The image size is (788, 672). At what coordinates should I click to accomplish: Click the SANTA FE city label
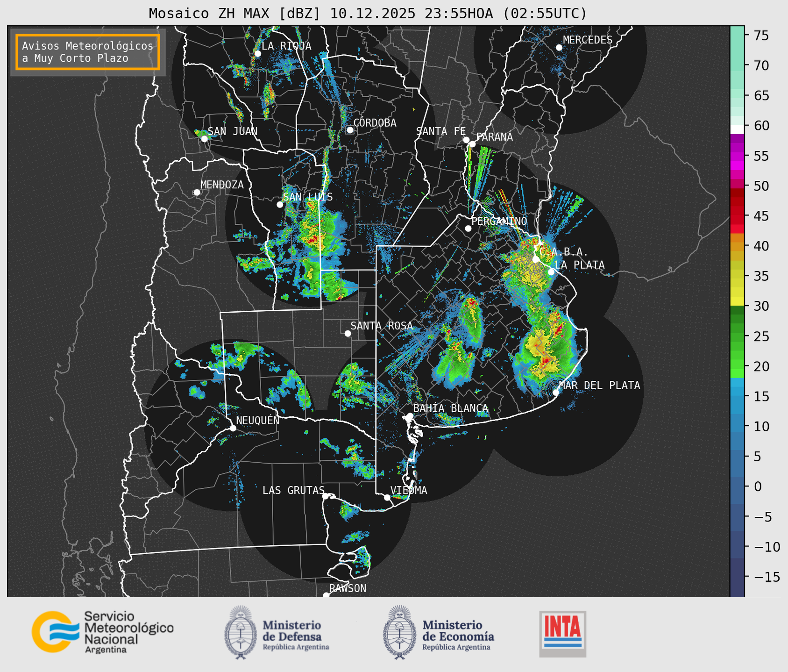tap(441, 131)
